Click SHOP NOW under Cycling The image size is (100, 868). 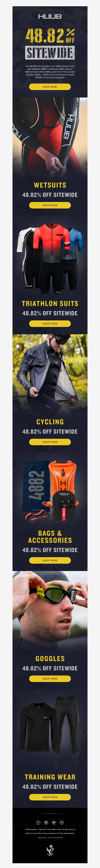click(50, 442)
